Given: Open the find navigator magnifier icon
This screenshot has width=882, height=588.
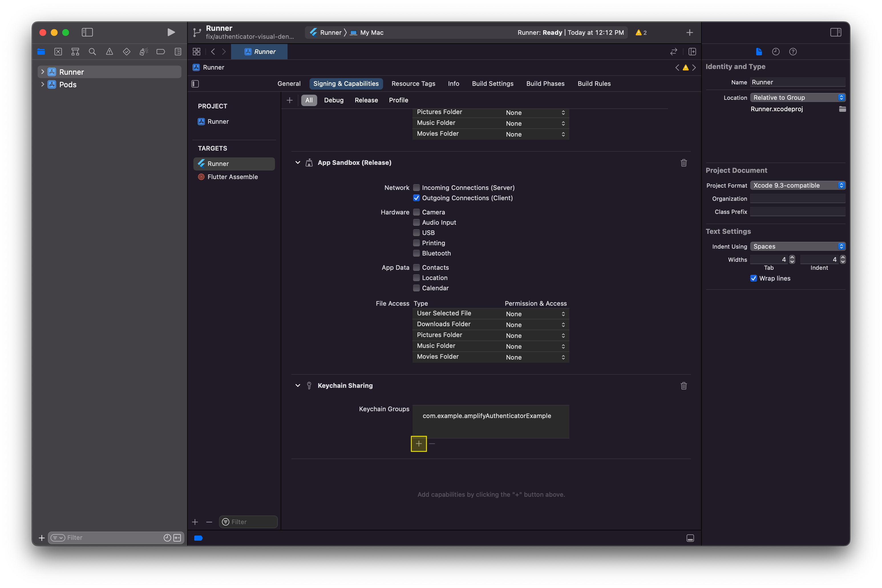Looking at the screenshot, I should (x=92, y=52).
